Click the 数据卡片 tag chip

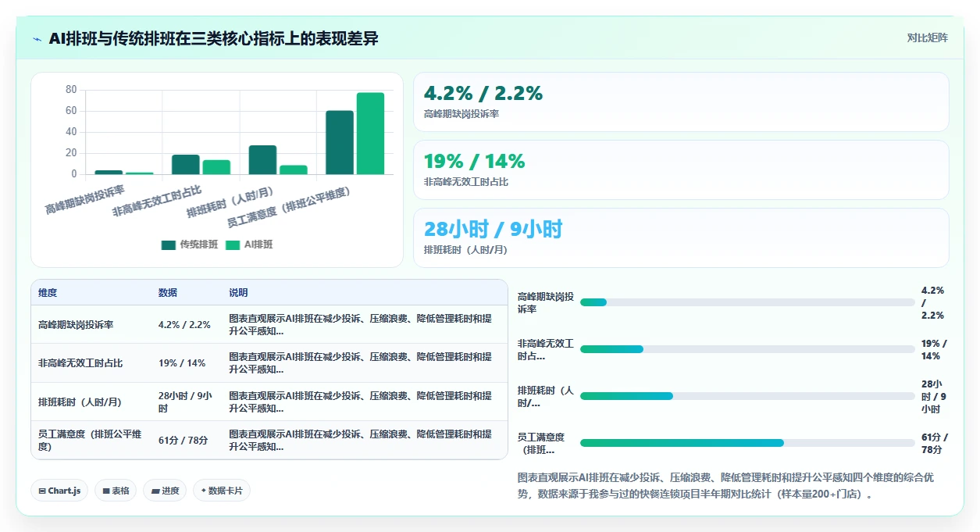222,491
